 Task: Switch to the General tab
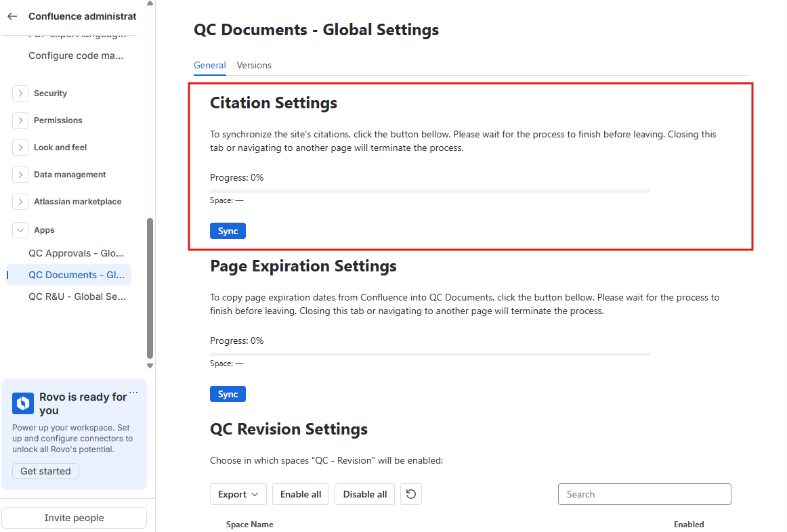click(x=210, y=65)
